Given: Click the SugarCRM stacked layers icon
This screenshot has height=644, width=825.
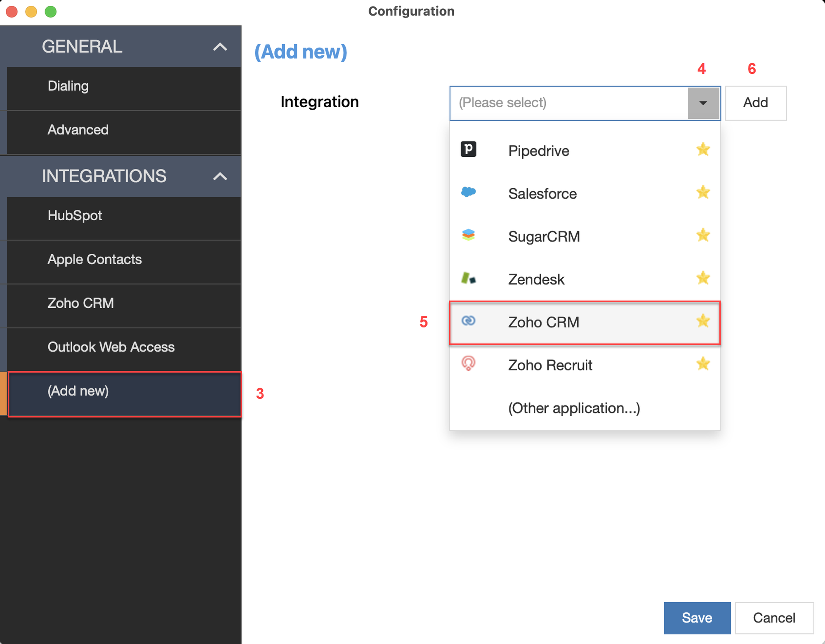Looking at the screenshot, I should 468,235.
